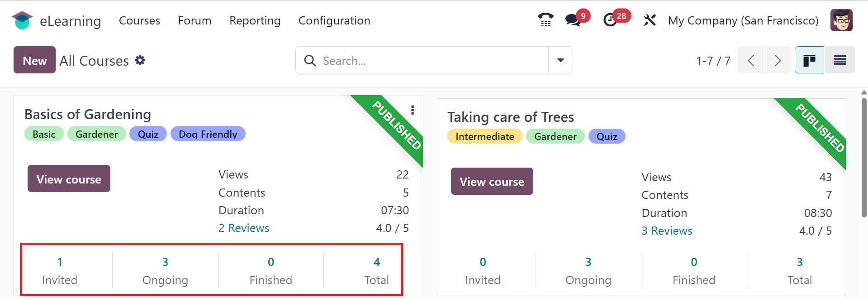Open the user avatar menu
Screen dimensions: 868x299
tap(841, 20)
